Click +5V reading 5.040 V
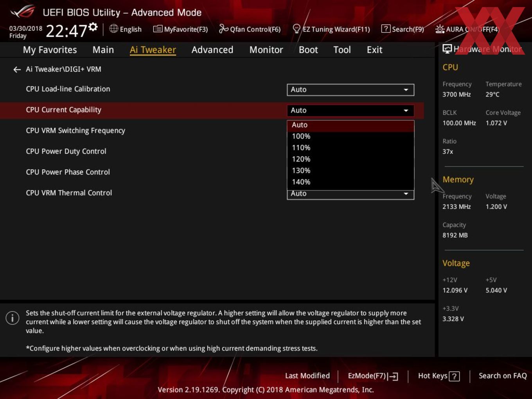 (x=496, y=290)
